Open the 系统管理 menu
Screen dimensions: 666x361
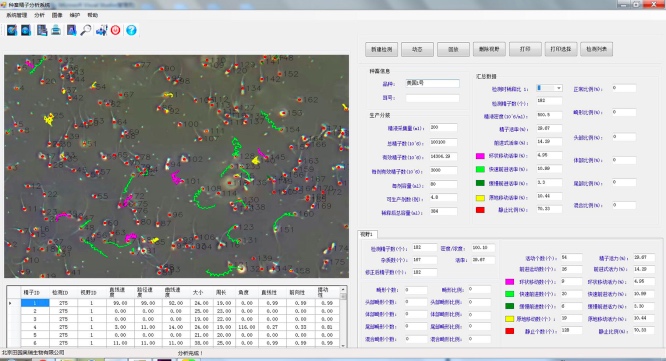17,15
